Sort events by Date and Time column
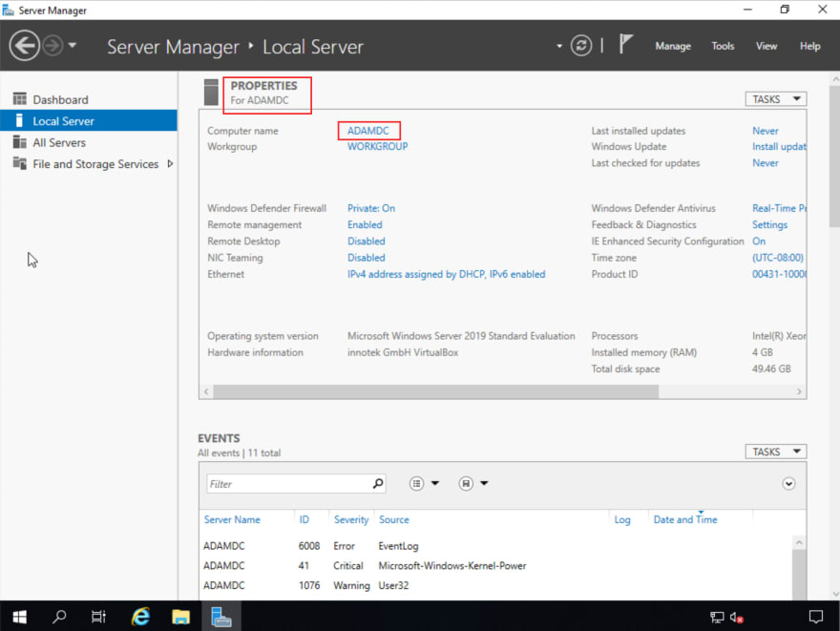The height and width of the screenshot is (631, 840). tap(685, 519)
